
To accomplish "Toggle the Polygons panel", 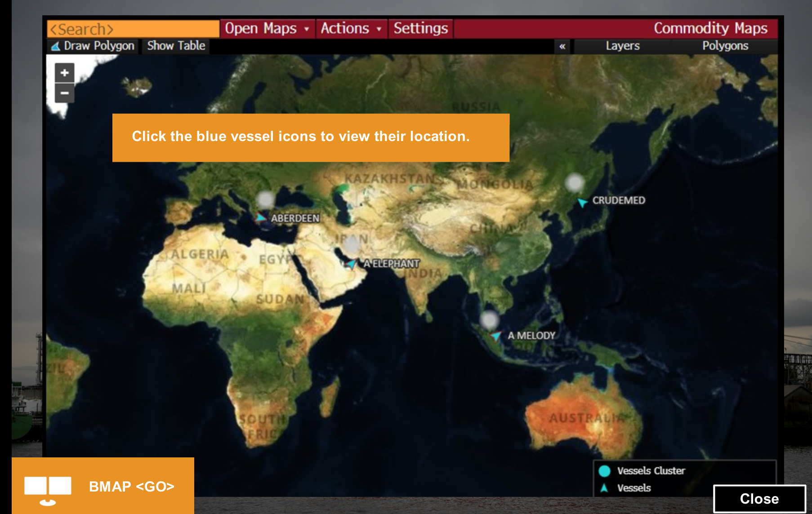I will [x=725, y=45].
